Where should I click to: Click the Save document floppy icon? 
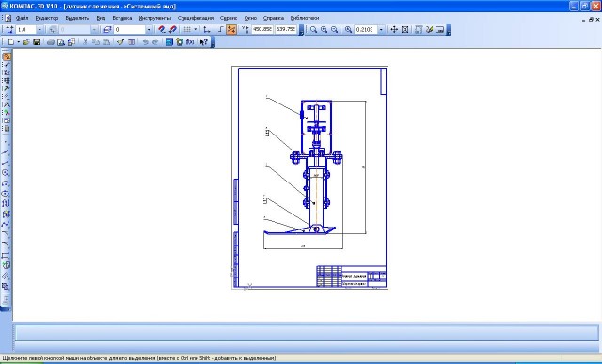pyautogui.click(x=37, y=41)
